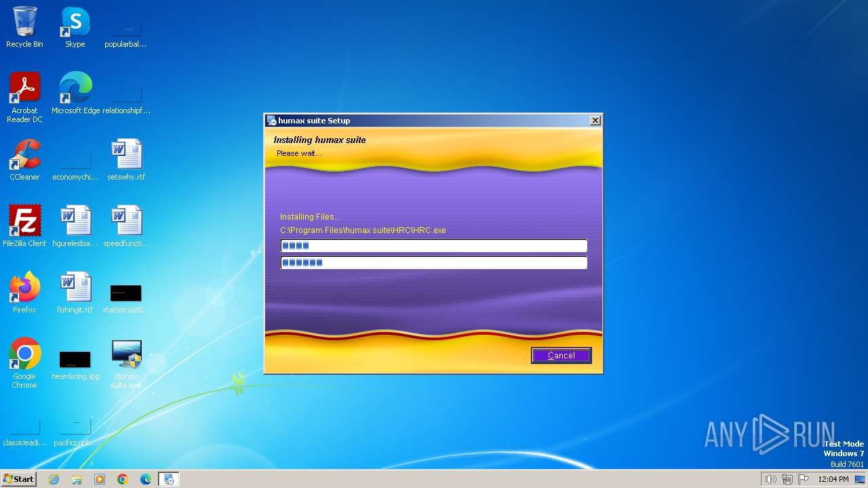Screen dimensions: 868x488
Task: Open Internet Explorer from the taskbar
Action: (54, 479)
